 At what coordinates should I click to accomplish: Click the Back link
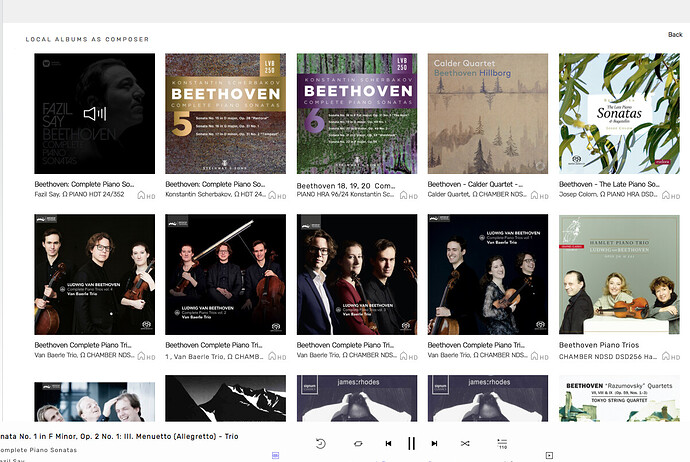pyautogui.click(x=675, y=34)
